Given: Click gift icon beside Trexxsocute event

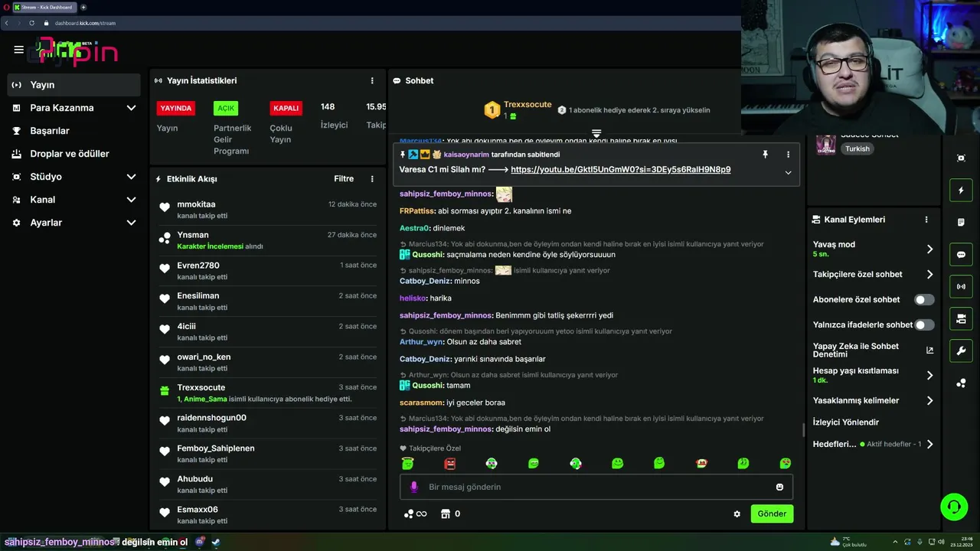Looking at the screenshot, I should click(x=165, y=390).
